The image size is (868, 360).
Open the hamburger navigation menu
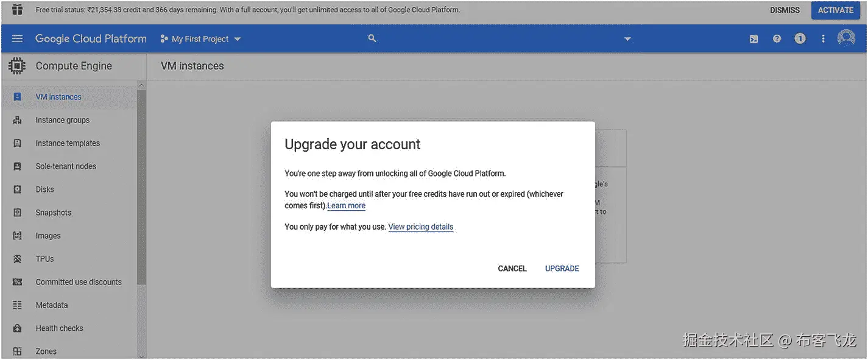17,38
